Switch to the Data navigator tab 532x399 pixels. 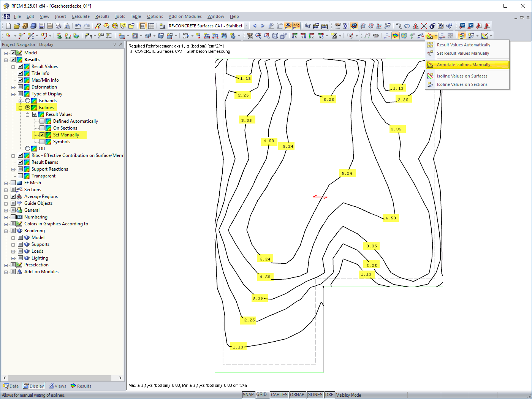click(11, 386)
